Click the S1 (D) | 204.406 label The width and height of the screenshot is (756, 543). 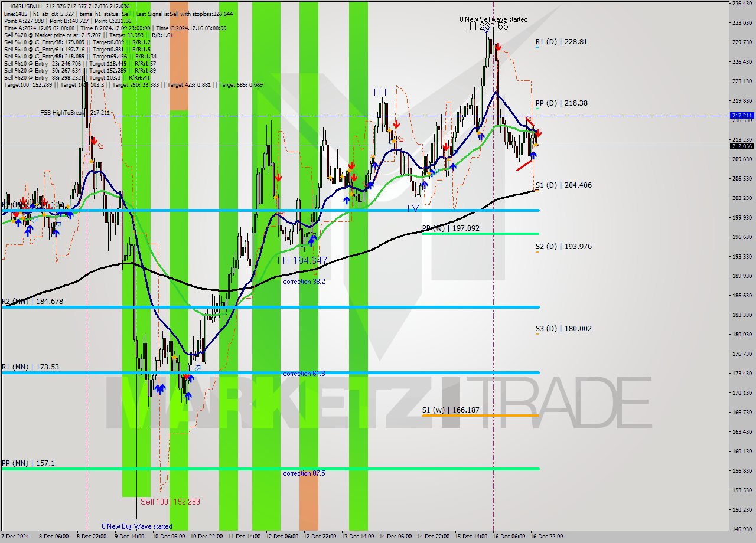pyautogui.click(x=563, y=185)
